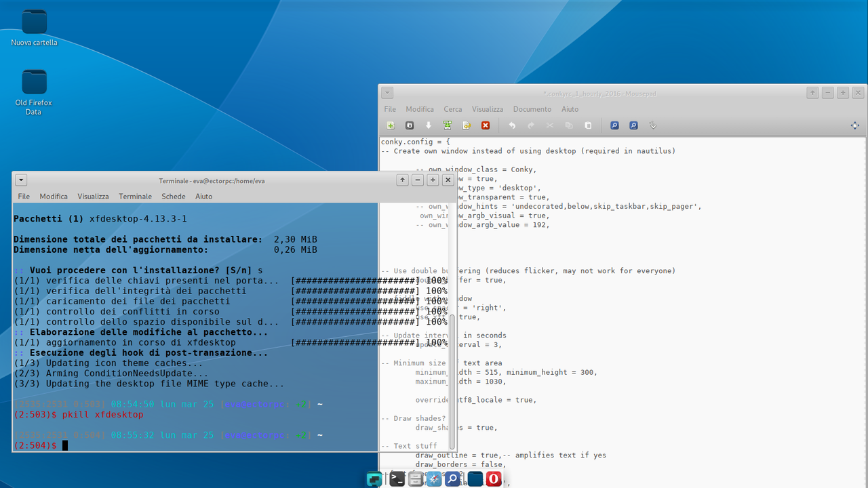The image size is (868, 488).
Task: Click the terminal prompt line '(2:504)$'
Action: coord(35,445)
